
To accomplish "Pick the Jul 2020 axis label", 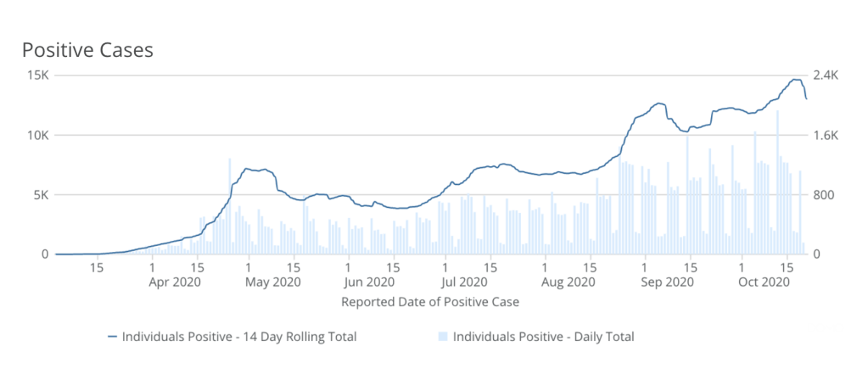I will pos(462,282).
